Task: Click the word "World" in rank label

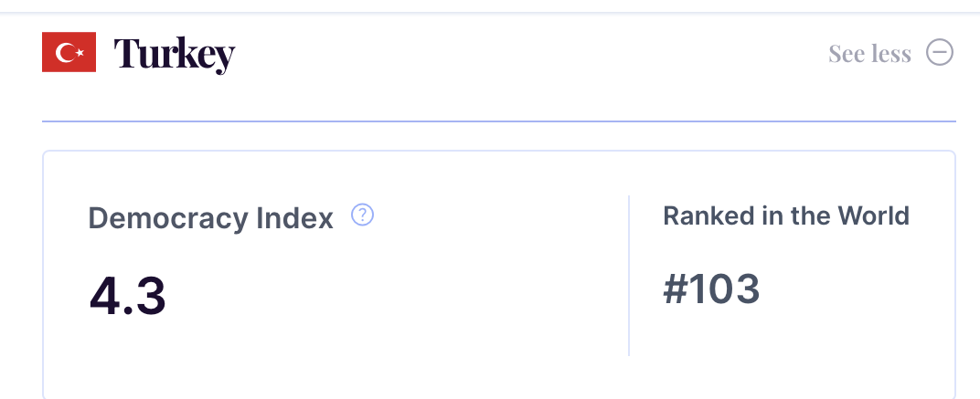Action: [874, 216]
